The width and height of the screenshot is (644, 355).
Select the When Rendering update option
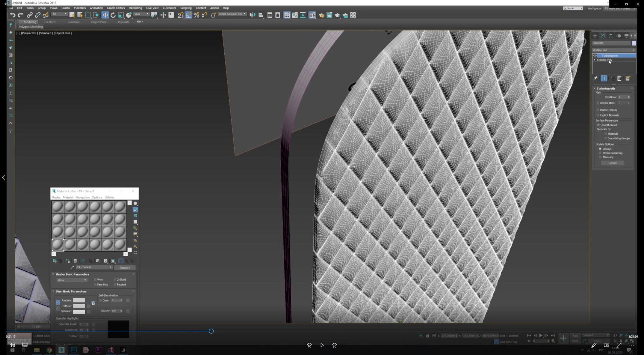[600, 153]
